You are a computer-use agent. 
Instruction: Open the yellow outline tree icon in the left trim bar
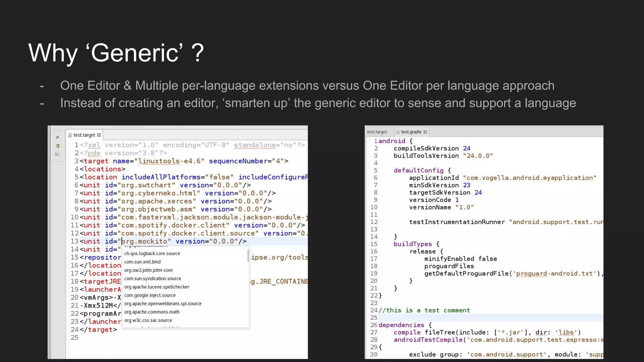tap(57, 154)
